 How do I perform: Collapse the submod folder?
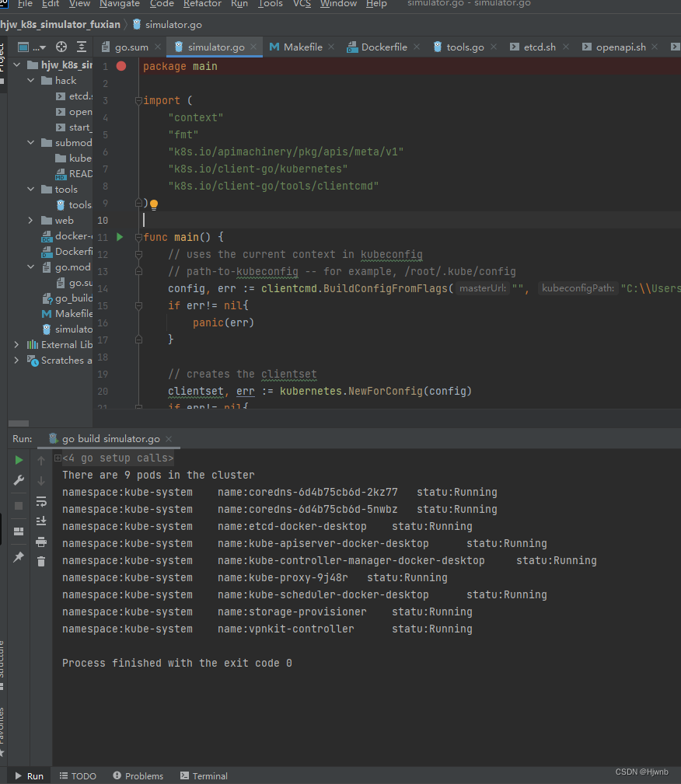[31, 142]
